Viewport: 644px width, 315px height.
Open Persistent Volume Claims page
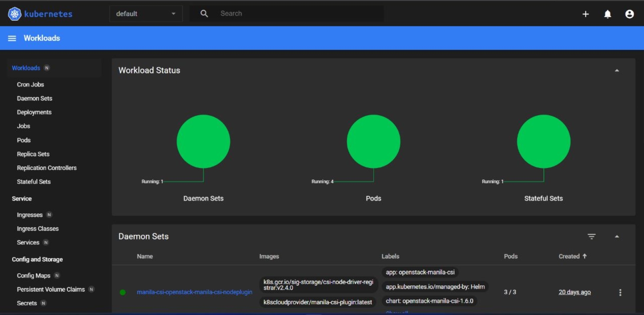point(51,289)
